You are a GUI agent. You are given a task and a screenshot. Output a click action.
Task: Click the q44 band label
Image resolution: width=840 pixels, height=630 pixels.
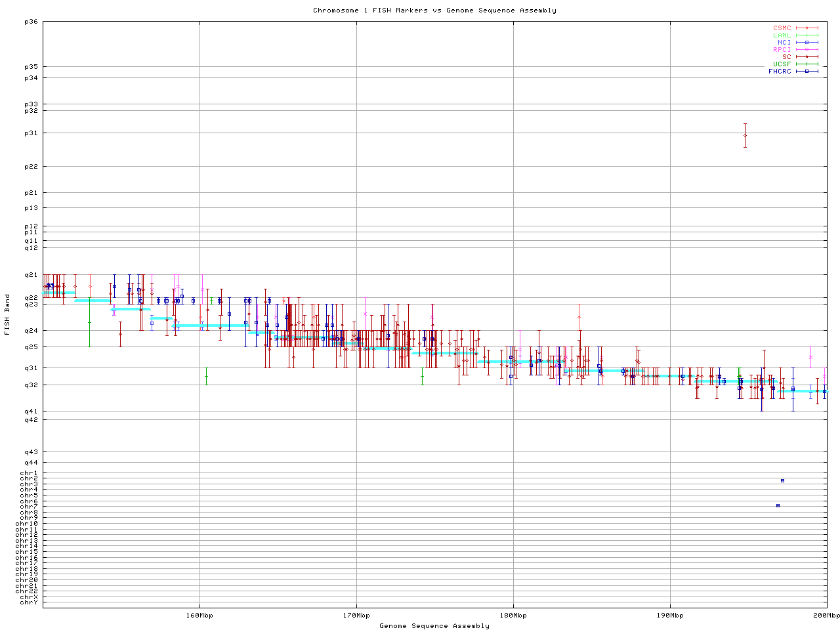[x=31, y=463]
